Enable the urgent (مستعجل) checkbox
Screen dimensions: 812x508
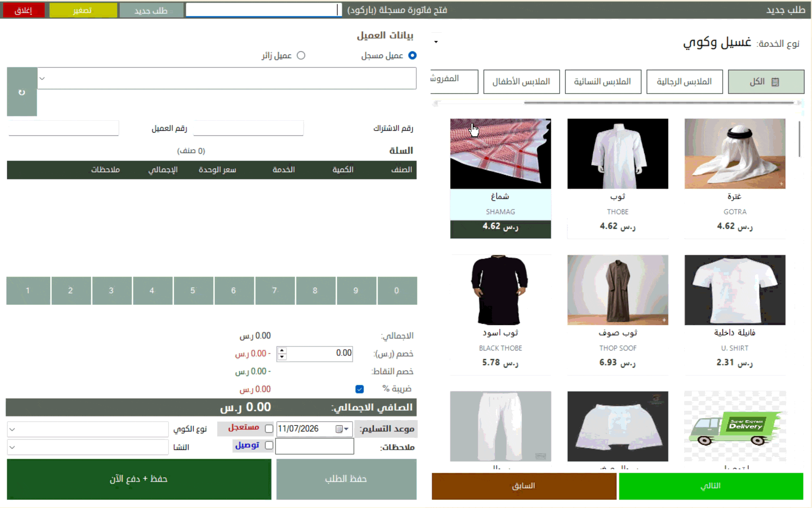(269, 429)
